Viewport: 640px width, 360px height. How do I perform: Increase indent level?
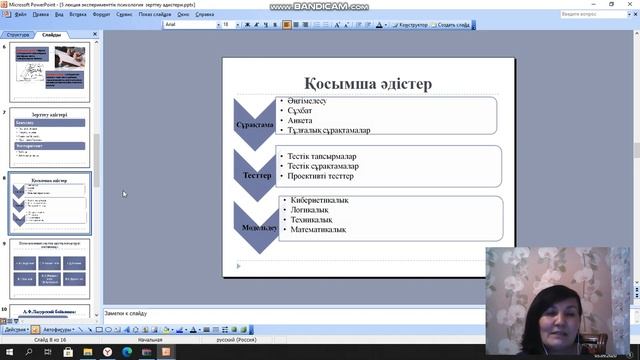click(x=368, y=25)
